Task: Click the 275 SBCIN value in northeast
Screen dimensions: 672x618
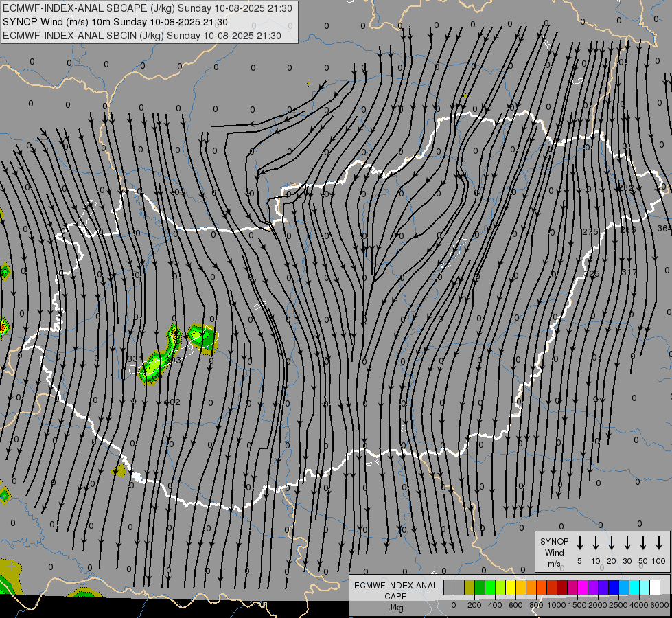Action: coord(590,231)
